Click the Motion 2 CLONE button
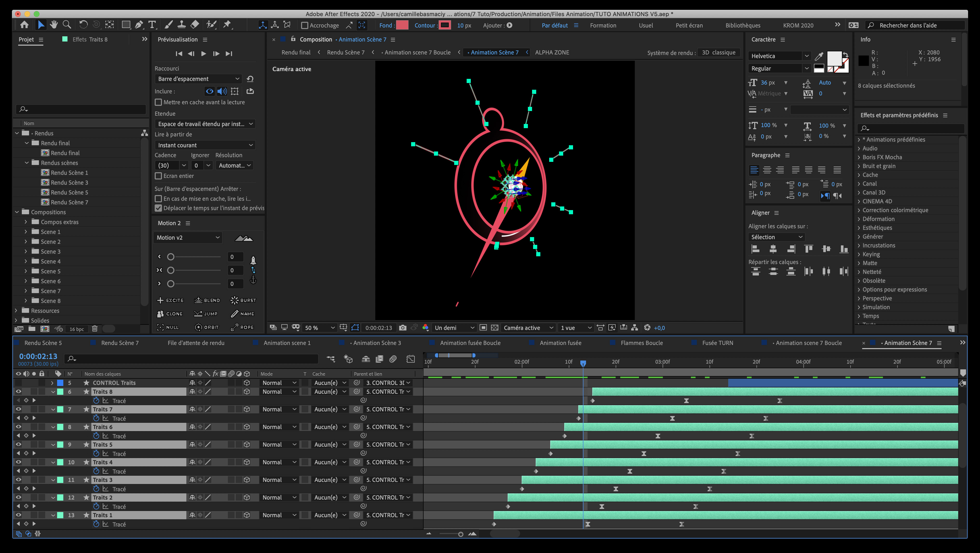This screenshot has width=980, height=553. click(x=170, y=314)
